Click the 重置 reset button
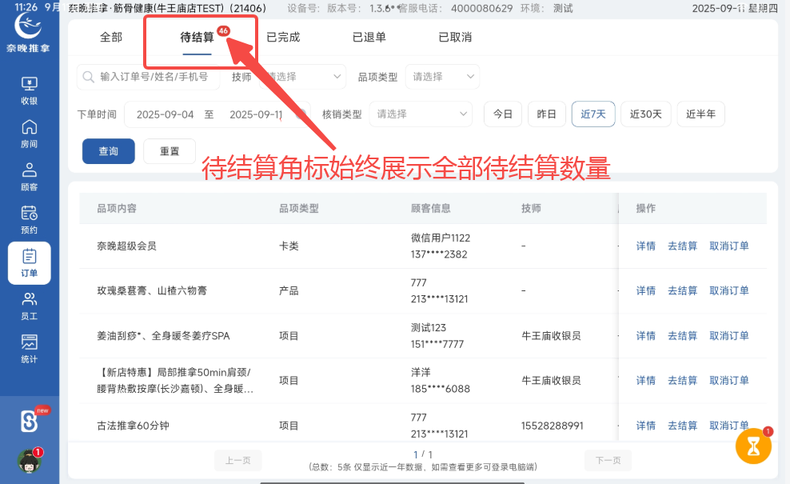790x484 pixels. [169, 151]
